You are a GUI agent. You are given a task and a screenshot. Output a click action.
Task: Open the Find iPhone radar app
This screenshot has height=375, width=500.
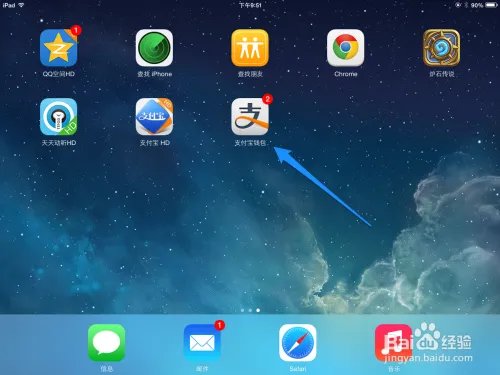click(x=154, y=48)
